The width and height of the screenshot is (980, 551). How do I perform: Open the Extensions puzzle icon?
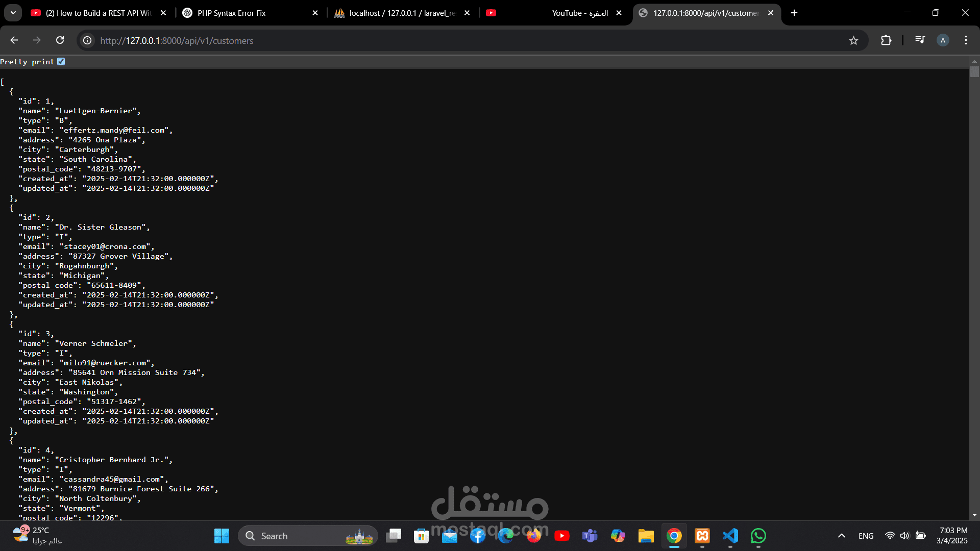(x=886, y=40)
